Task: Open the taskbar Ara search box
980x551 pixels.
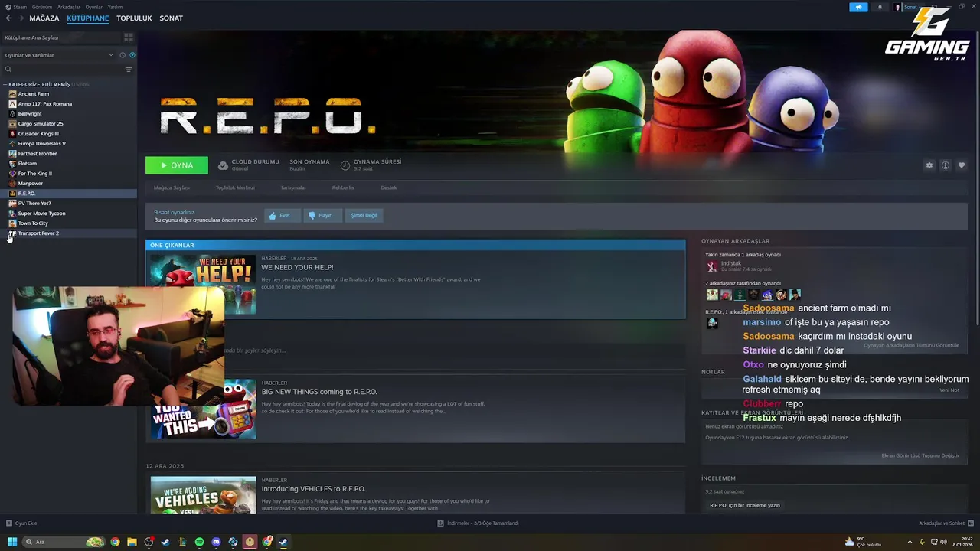Action: point(64,542)
